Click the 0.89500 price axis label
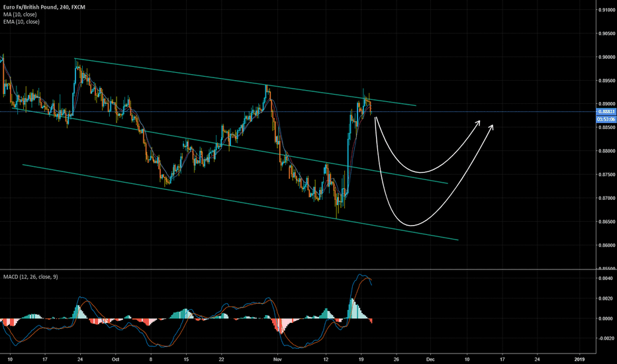Screen dimensions: 617x364 (607, 81)
